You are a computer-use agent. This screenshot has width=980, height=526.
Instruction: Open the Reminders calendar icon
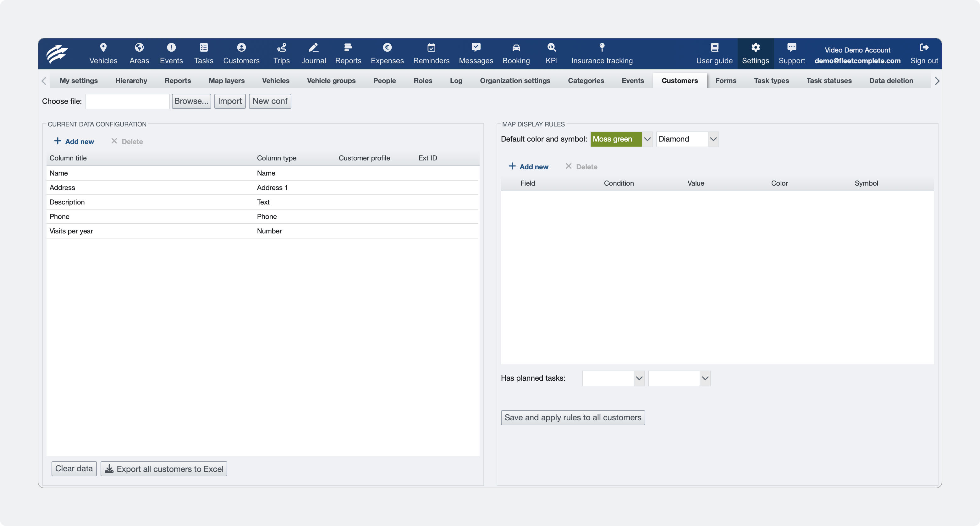pos(432,48)
